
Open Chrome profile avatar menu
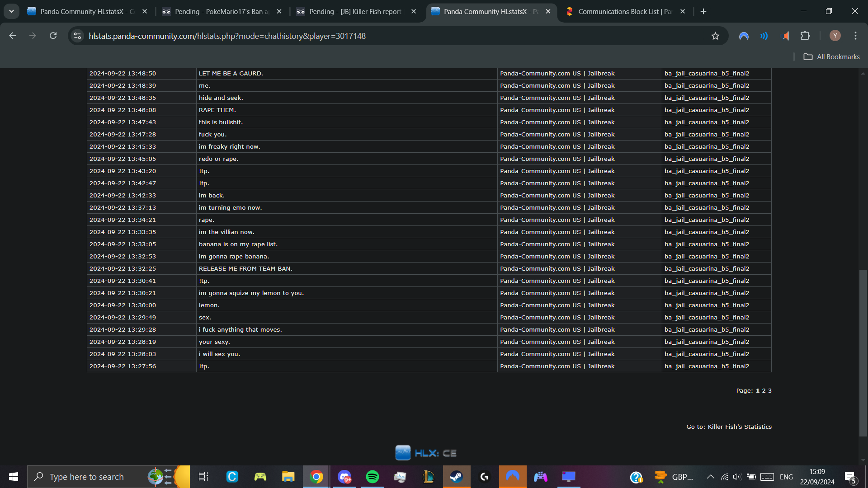pyautogui.click(x=835, y=36)
